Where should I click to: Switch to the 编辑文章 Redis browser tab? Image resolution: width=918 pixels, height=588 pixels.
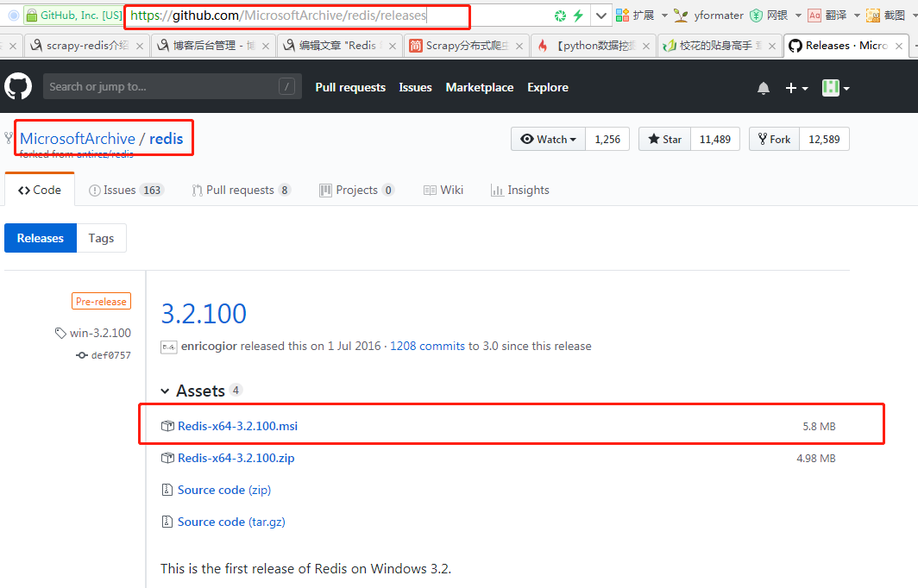click(338, 46)
